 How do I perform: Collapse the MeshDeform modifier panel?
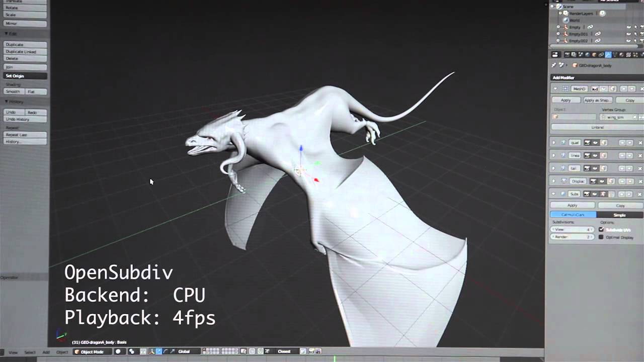click(x=555, y=89)
